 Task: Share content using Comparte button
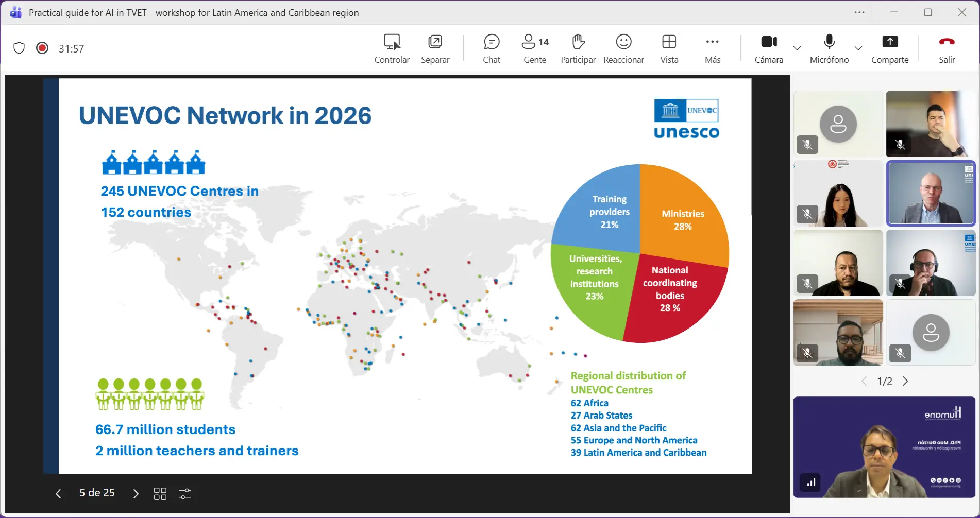[890, 48]
